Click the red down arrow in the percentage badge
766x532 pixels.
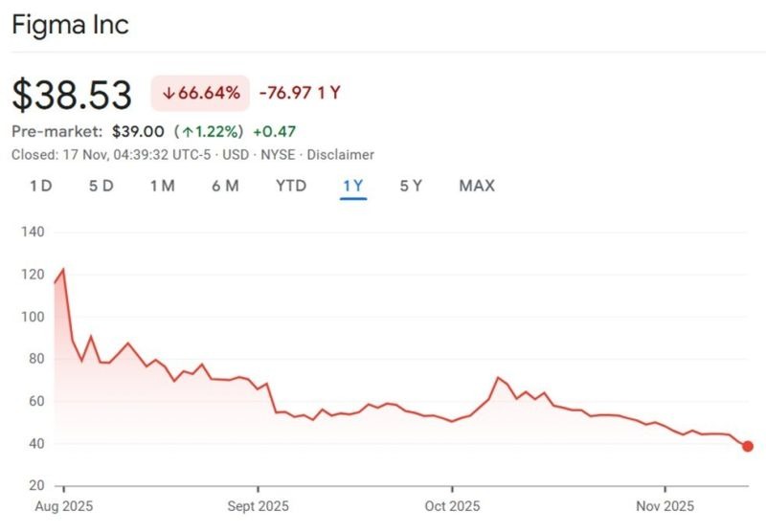[x=169, y=94]
